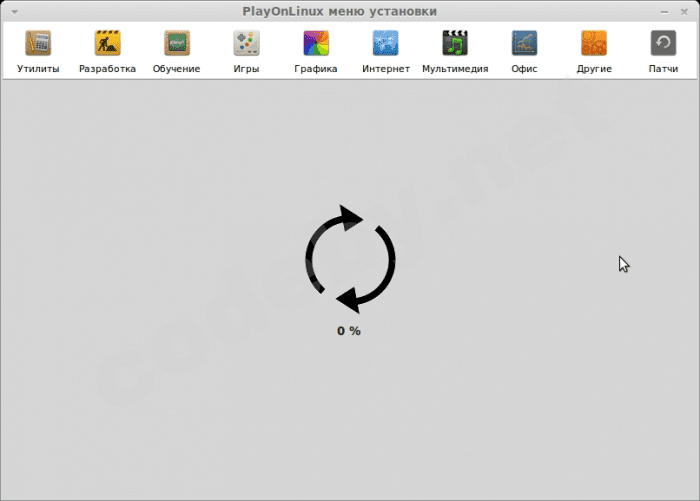Open the Обучение category
The image size is (700, 501).
(x=177, y=51)
